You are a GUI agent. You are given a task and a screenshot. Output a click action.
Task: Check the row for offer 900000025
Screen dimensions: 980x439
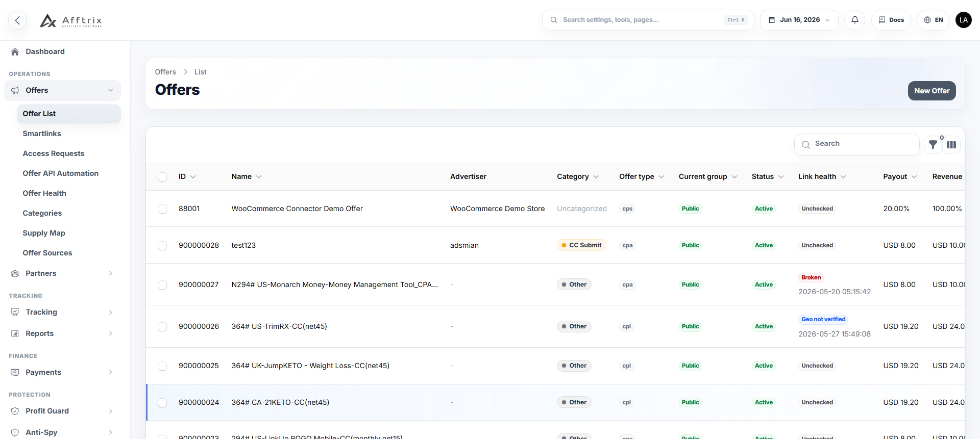coord(162,366)
